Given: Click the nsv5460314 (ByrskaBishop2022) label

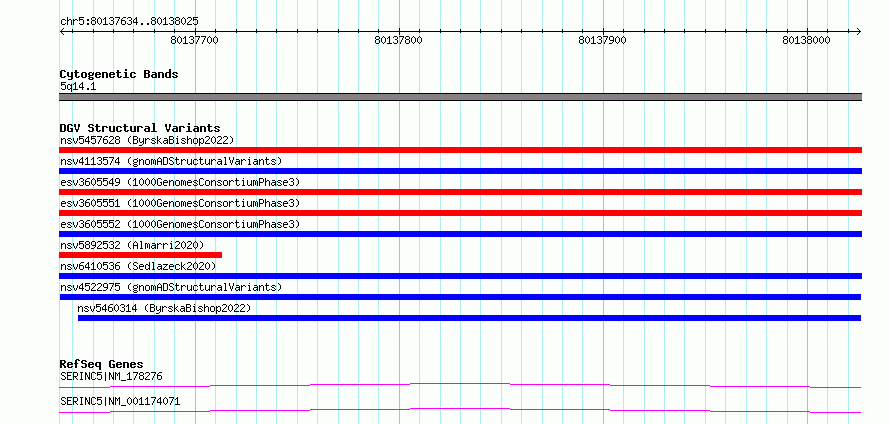Looking at the screenshot, I should pos(164,308).
